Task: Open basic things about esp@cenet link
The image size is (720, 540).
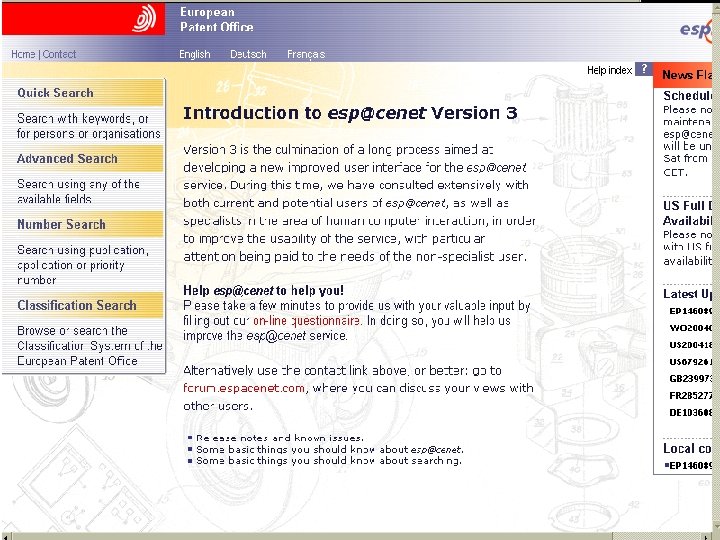Action: point(330,450)
